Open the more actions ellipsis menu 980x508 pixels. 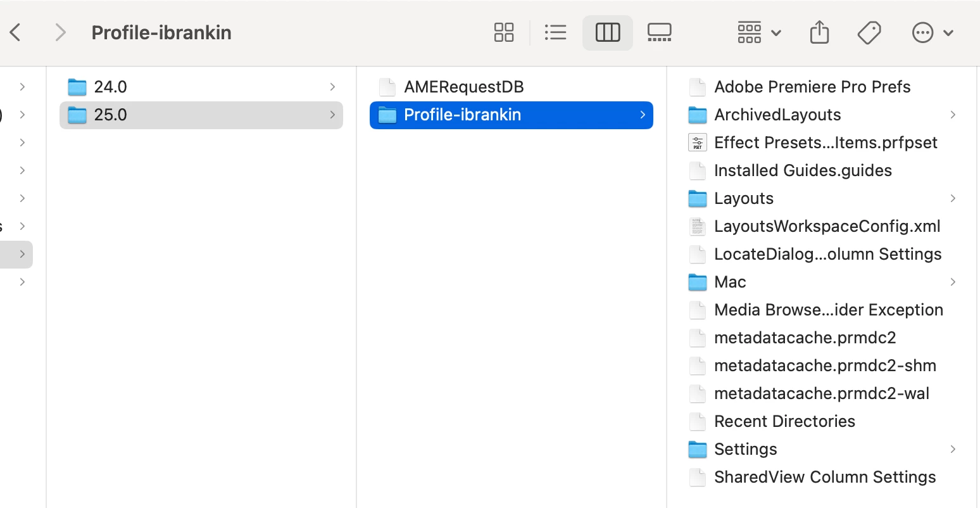click(x=933, y=32)
